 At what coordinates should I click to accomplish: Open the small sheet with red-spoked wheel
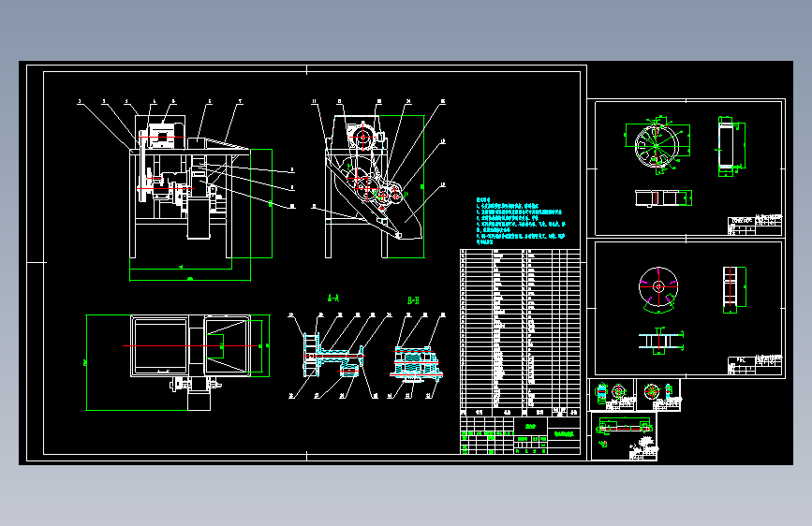coord(658,395)
